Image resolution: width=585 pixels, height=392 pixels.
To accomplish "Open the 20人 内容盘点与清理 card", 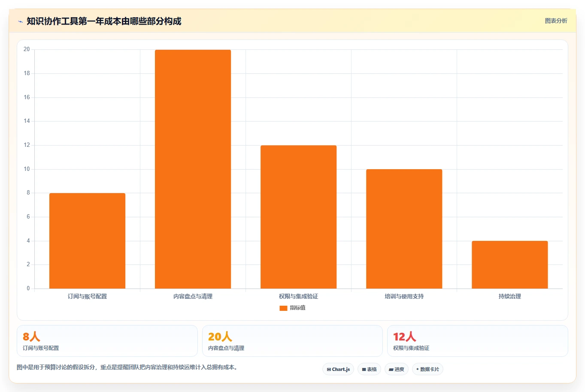I will point(292,341).
